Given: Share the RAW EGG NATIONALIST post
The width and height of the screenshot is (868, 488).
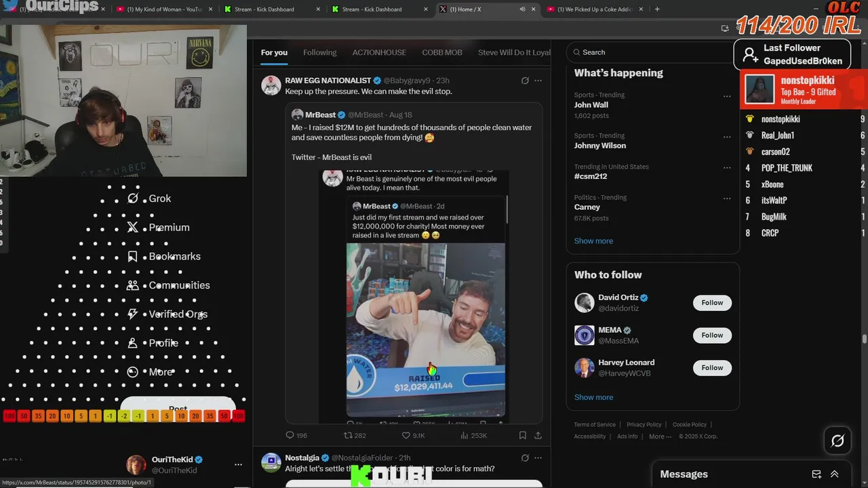Looking at the screenshot, I should pyautogui.click(x=538, y=435).
